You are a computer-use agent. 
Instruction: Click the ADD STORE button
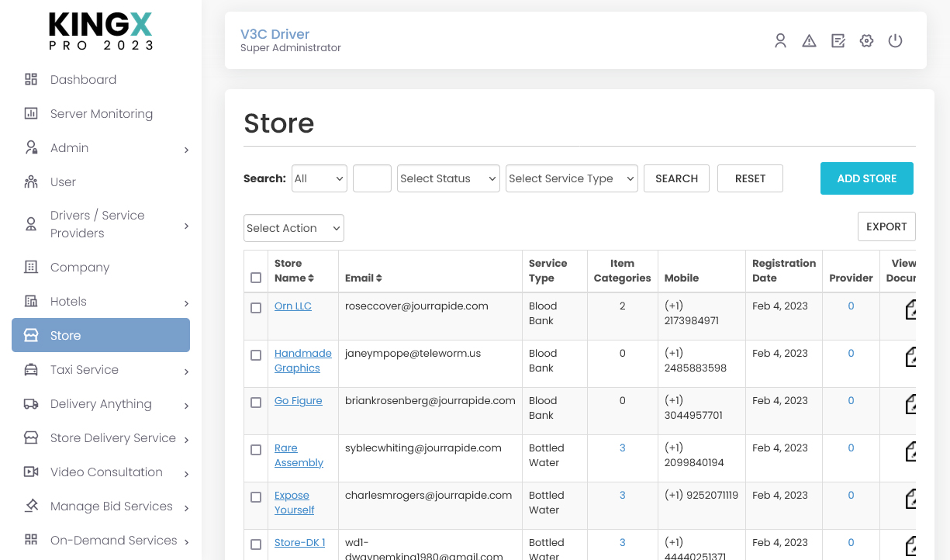[x=867, y=178]
